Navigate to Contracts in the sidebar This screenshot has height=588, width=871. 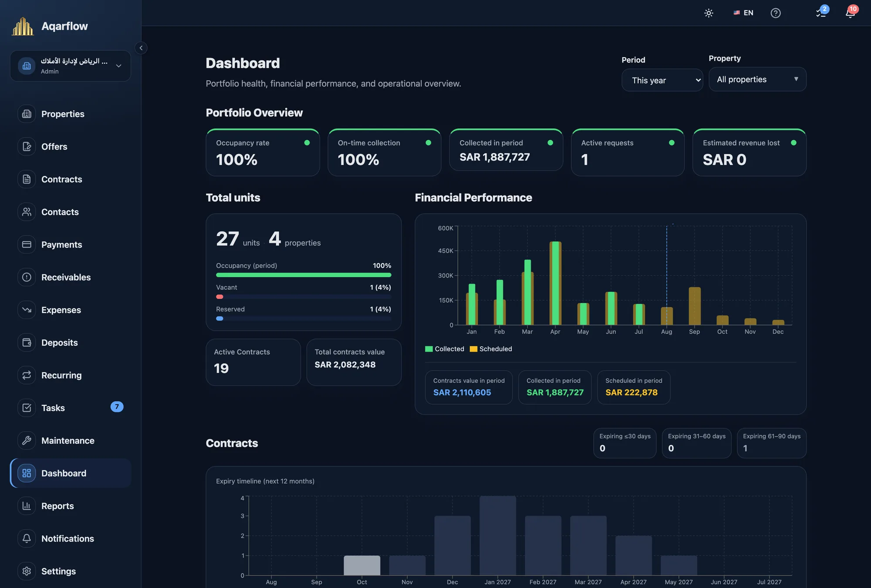(x=71, y=179)
